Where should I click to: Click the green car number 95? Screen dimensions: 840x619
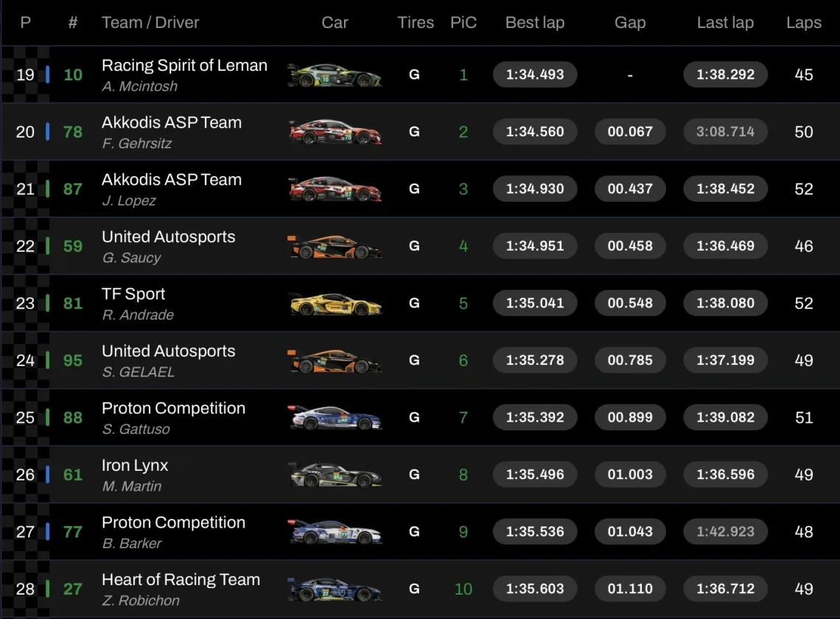[73, 360]
